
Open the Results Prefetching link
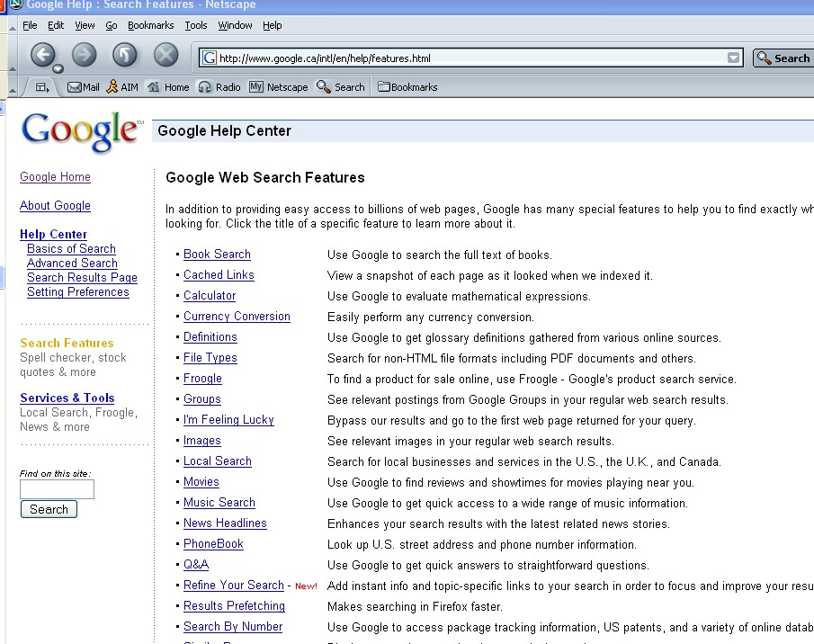234,606
